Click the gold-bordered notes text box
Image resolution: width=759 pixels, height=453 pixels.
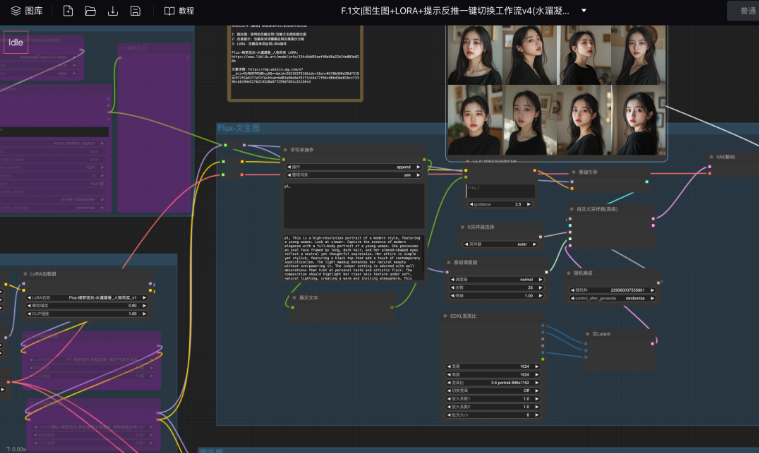click(x=295, y=63)
